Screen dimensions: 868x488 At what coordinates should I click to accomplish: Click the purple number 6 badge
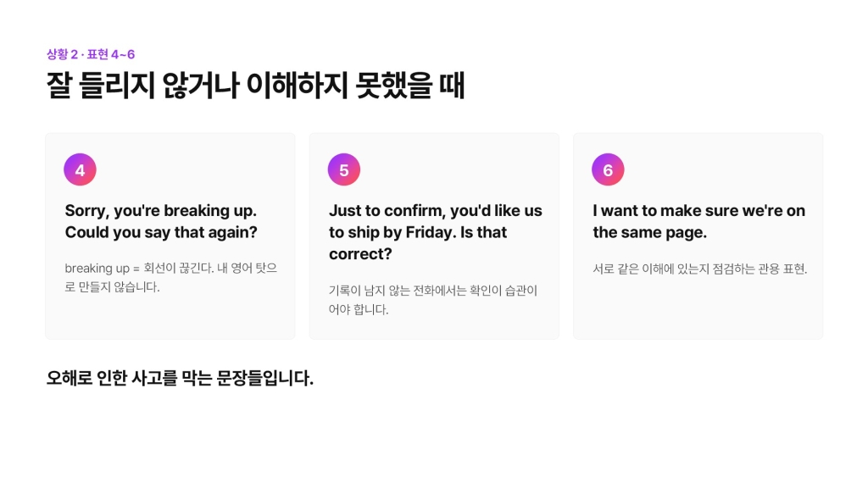pyautogui.click(x=608, y=169)
